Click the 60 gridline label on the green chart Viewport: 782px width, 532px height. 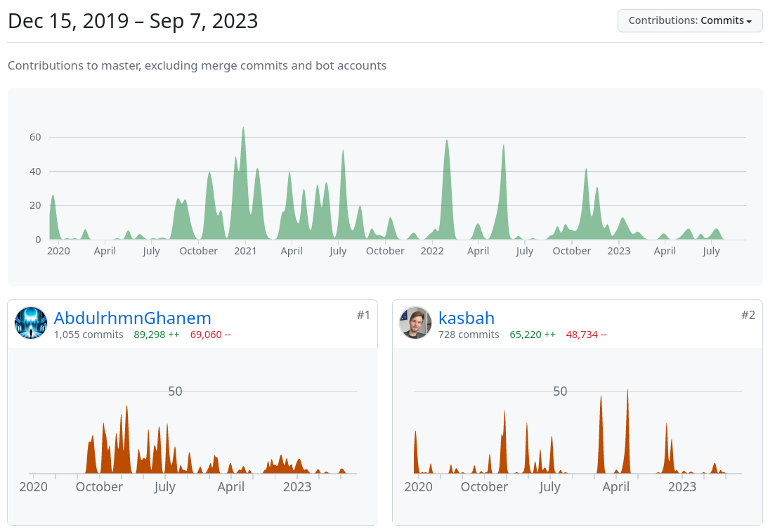pyautogui.click(x=35, y=137)
